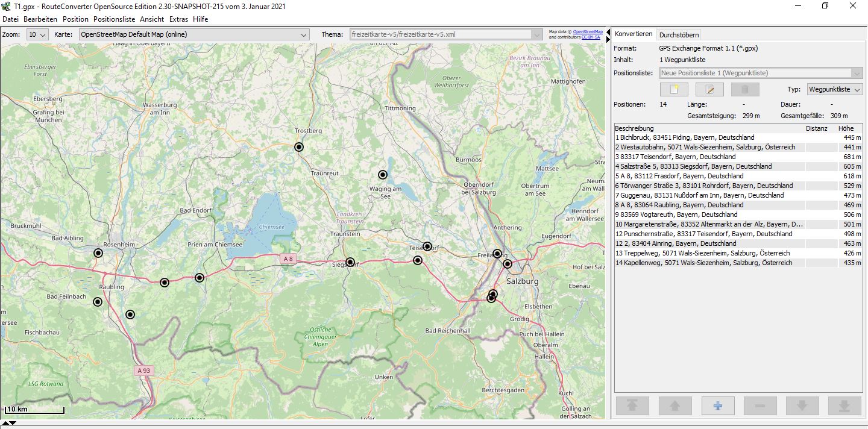The image size is (868, 429).
Task: Click the minus remove position icon
Action: 760,406
